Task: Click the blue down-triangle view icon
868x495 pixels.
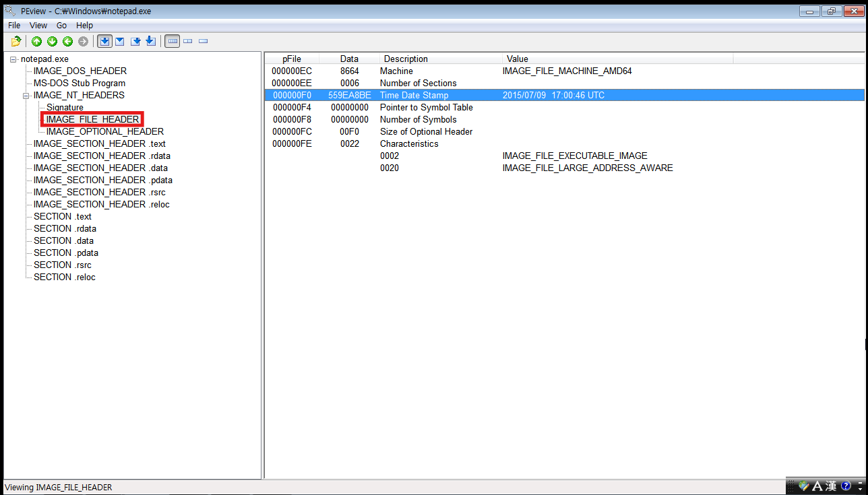Action: pos(120,42)
